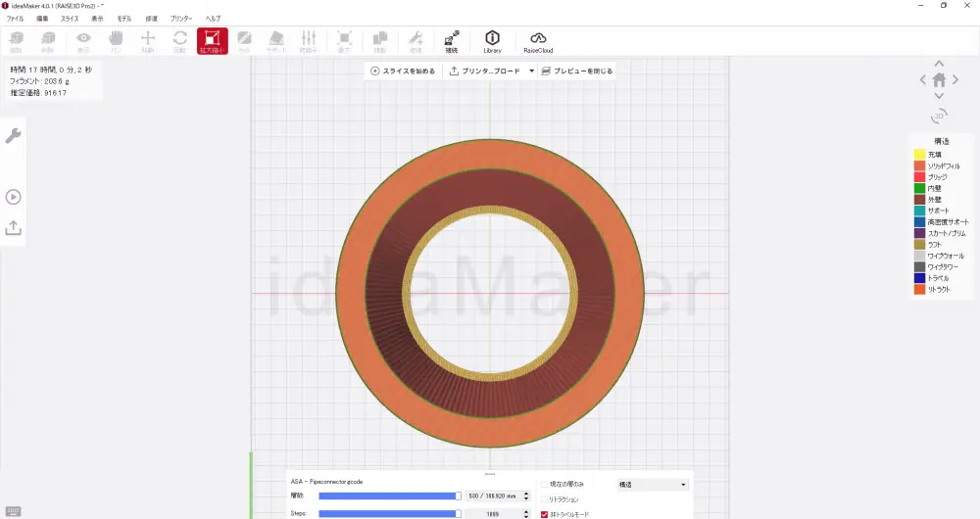Image resolution: width=980 pixels, height=519 pixels.
Task: Open the Library icon
Action: click(492, 40)
